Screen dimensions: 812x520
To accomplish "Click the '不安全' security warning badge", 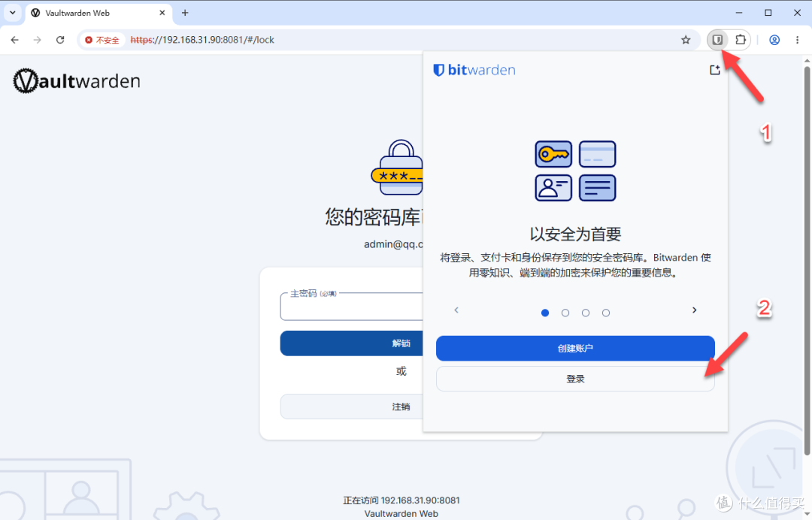I will pyautogui.click(x=102, y=40).
